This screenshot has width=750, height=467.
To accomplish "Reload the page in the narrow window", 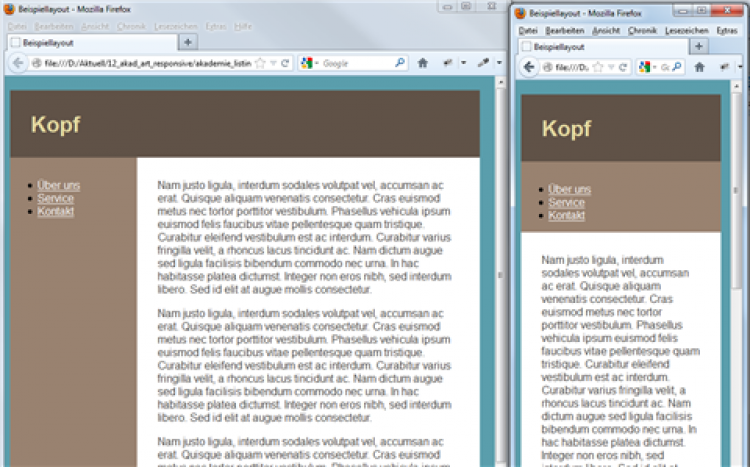I will pyautogui.click(x=624, y=67).
